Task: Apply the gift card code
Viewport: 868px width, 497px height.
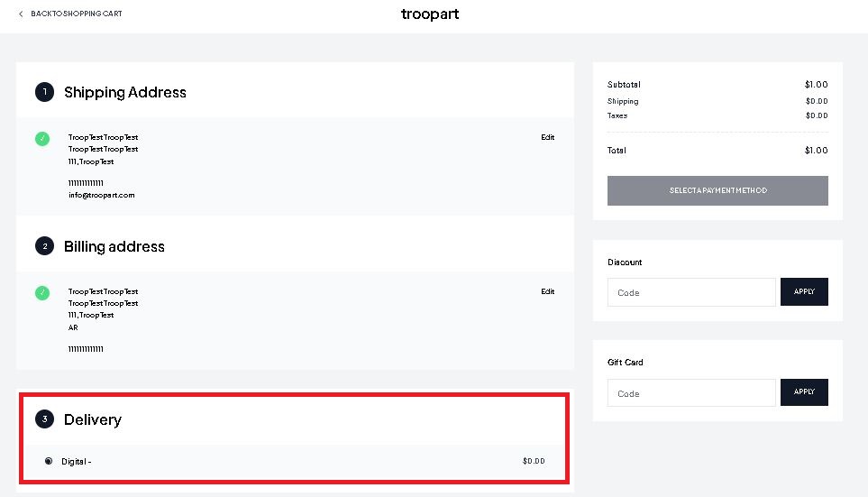Action: click(804, 392)
